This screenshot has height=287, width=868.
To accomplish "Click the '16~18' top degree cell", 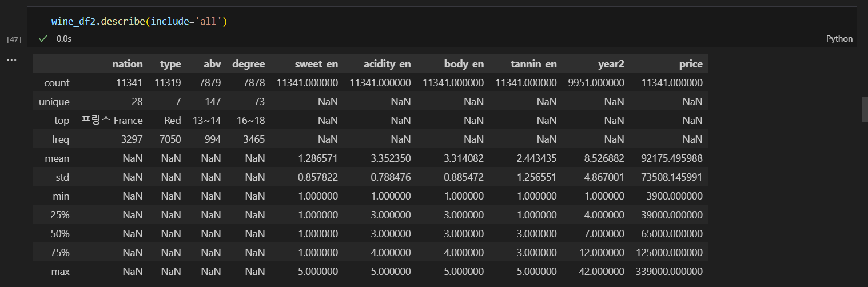I will point(251,121).
